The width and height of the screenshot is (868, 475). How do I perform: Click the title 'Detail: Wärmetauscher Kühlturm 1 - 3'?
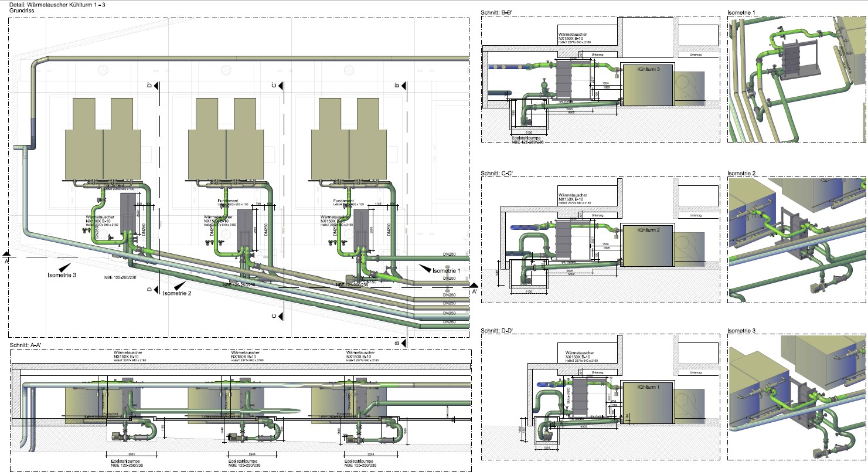pos(57,5)
